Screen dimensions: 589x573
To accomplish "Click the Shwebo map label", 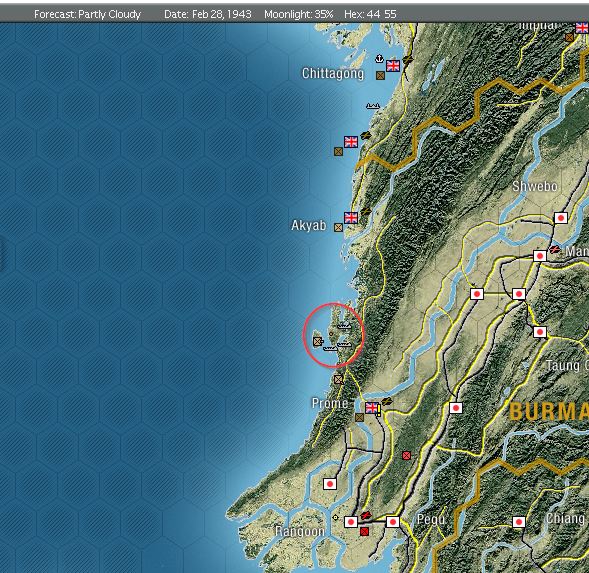I will (535, 186).
